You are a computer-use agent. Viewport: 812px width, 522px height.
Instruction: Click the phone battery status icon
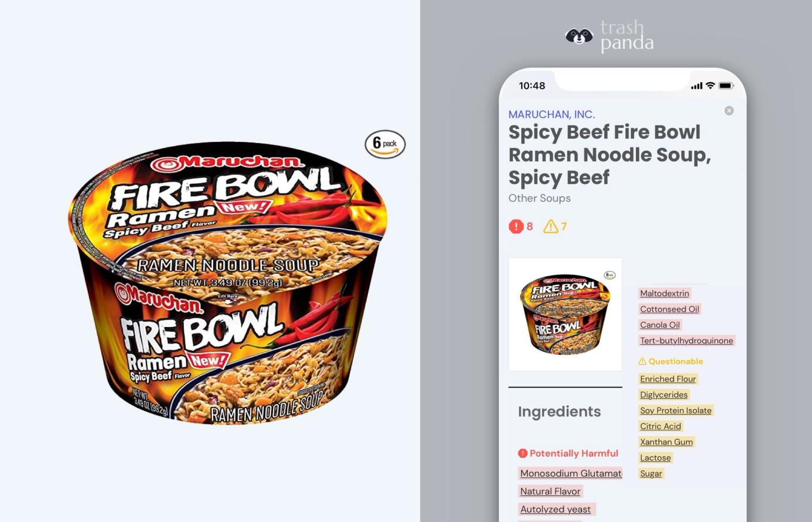pos(725,86)
